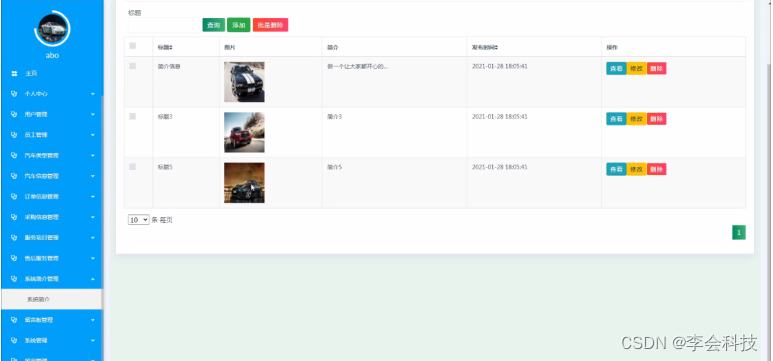Click the icon beside 留言板管理
773x361 pixels.
(14, 320)
